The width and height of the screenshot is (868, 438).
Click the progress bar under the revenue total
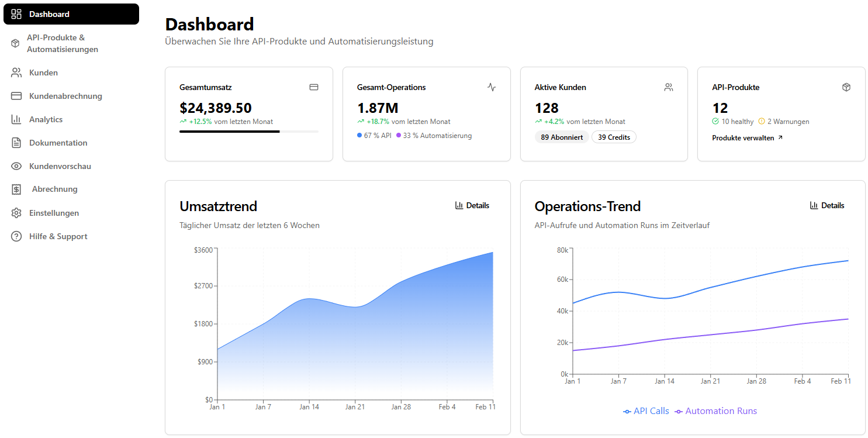(248, 132)
